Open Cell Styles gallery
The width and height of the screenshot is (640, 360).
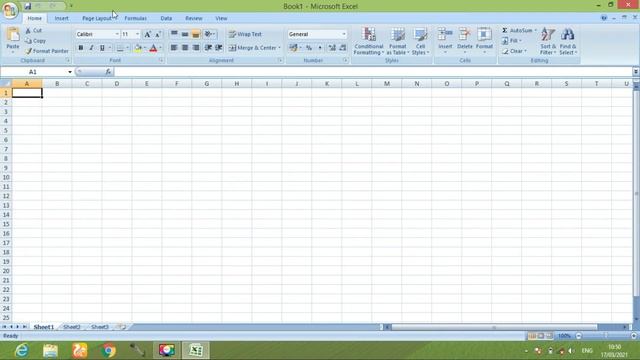pos(420,41)
